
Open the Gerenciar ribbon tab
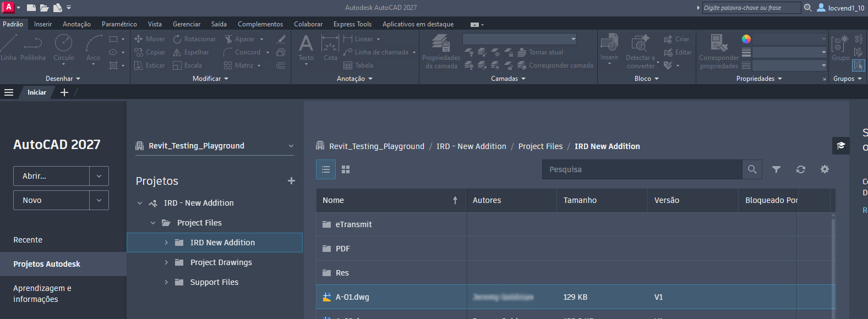(187, 24)
